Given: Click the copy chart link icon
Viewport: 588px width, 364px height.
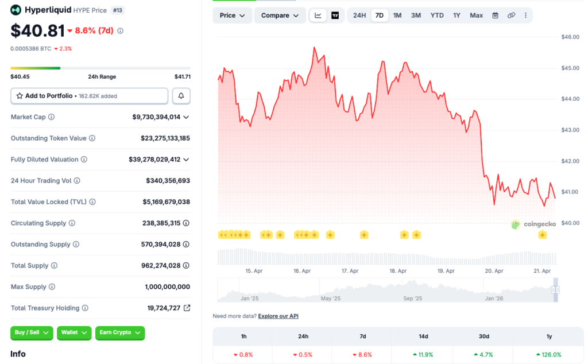Looking at the screenshot, I should coord(511,16).
